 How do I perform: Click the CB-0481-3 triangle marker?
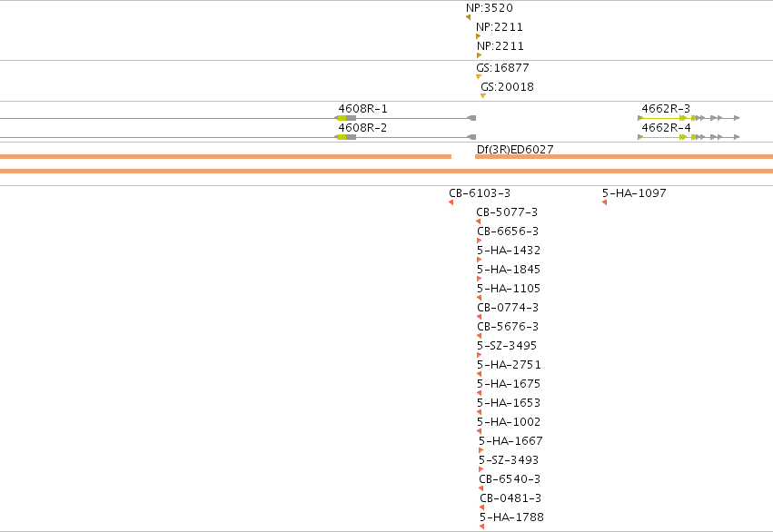(481, 507)
